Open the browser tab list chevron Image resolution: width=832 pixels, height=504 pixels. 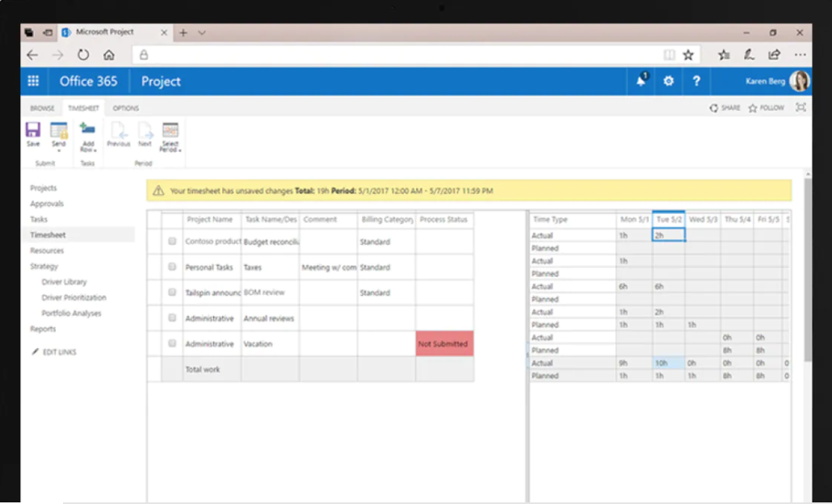pyautogui.click(x=202, y=33)
